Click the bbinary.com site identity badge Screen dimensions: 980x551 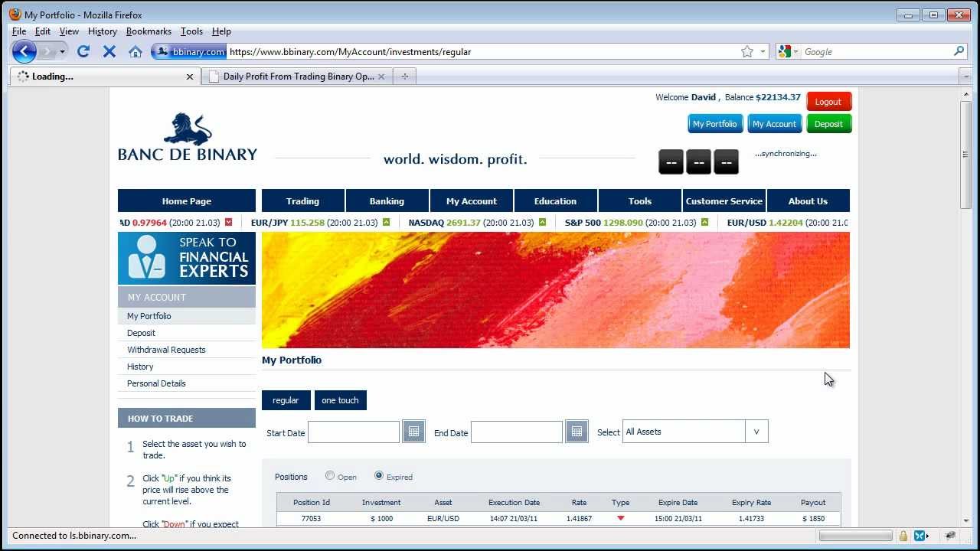188,52
